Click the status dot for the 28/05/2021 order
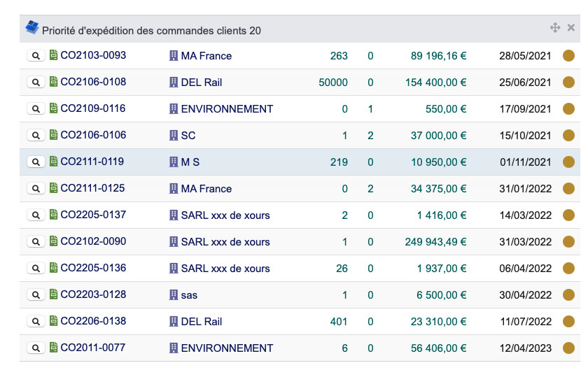The width and height of the screenshot is (588, 377). pos(568,56)
